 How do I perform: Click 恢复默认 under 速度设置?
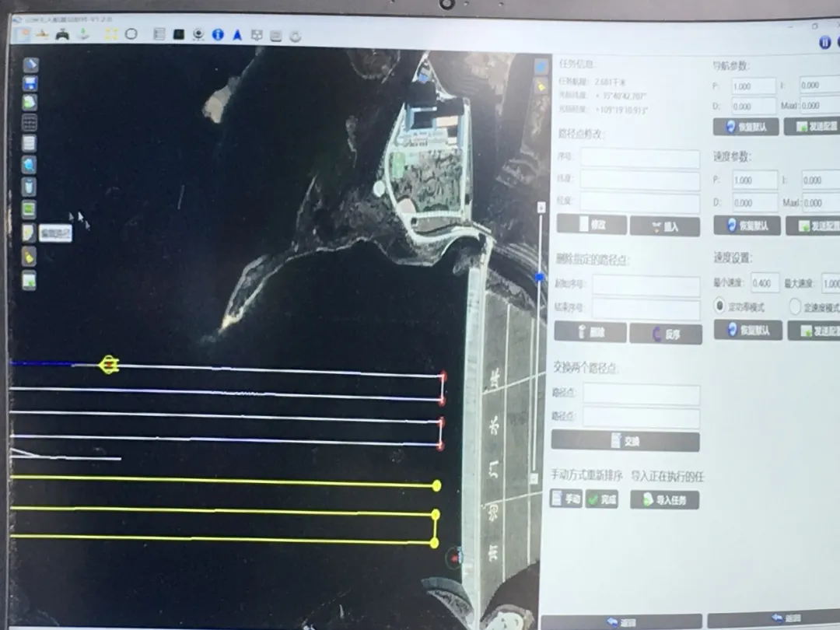(x=748, y=330)
